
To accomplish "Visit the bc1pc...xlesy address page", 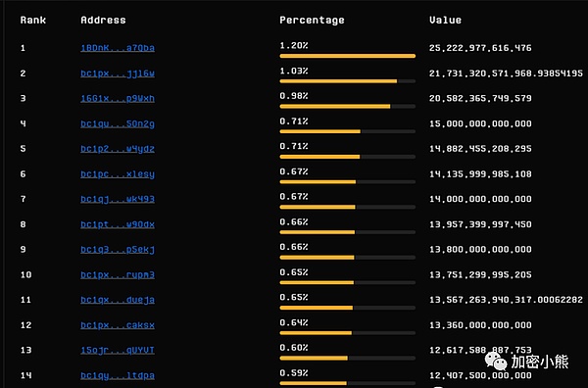I will pyautogui.click(x=118, y=174).
